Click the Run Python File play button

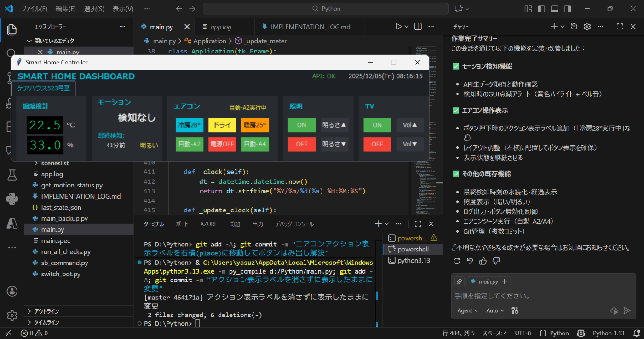tap(398, 27)
